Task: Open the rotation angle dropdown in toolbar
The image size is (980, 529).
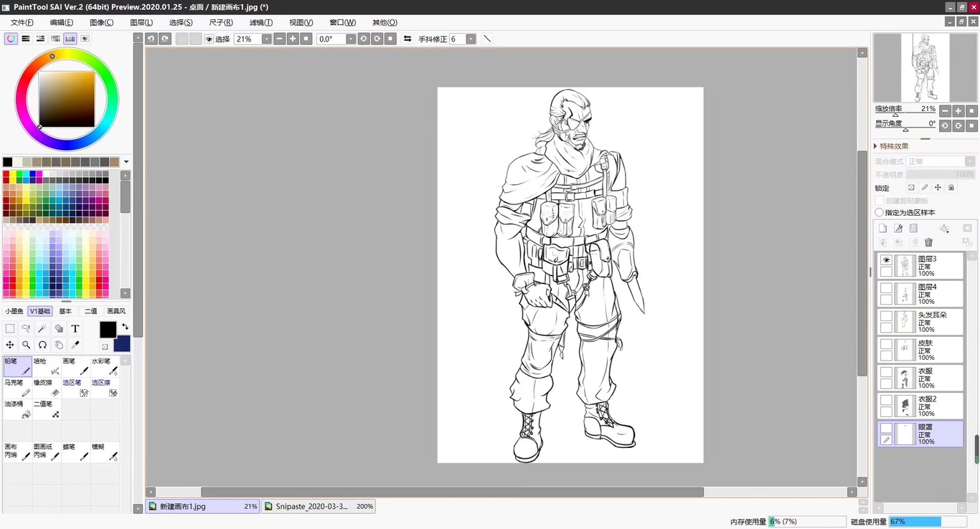Action: (351, 39)
